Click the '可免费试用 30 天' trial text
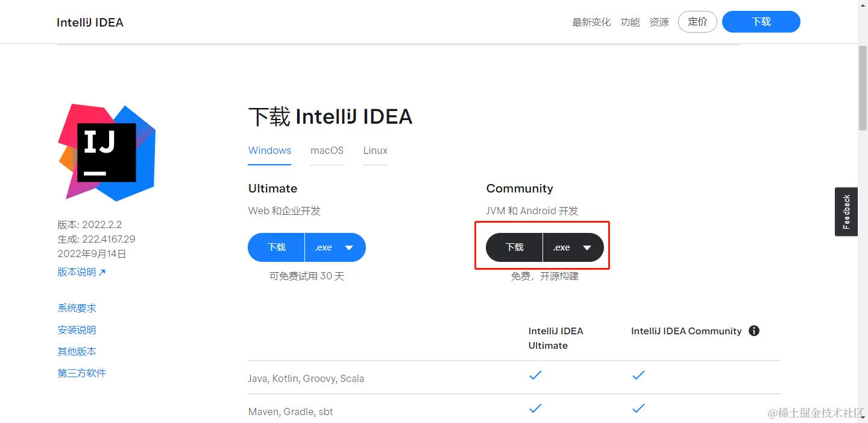This screenshot has width=868, height=423. click(x=307, y=276)
